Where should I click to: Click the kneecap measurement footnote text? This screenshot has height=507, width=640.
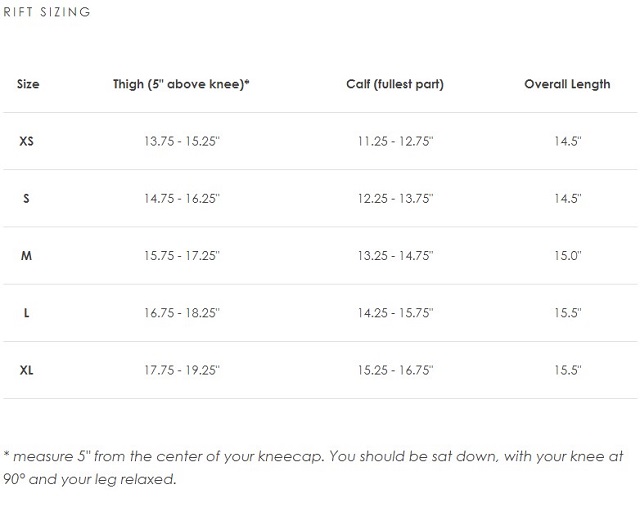(x=313, y=467)
